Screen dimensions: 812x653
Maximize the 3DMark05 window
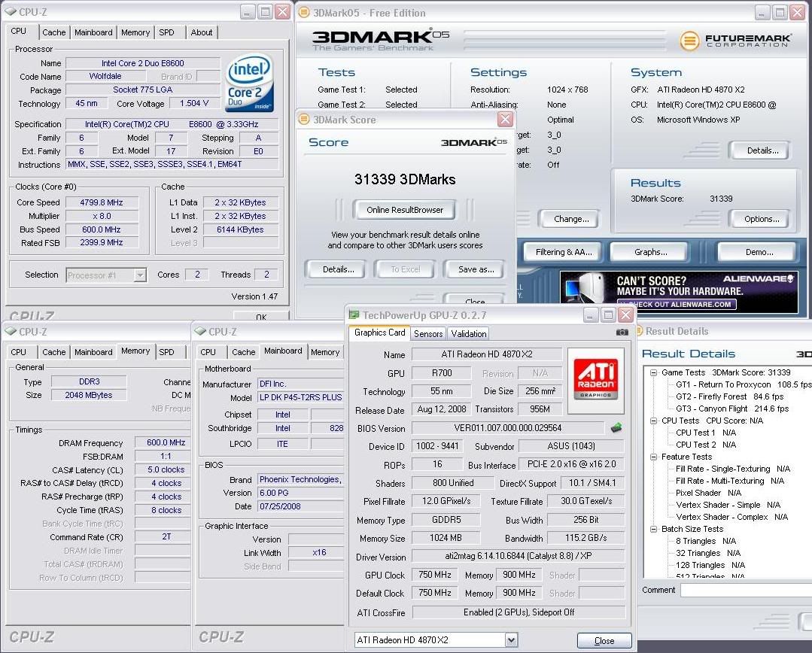pos(780,12)
